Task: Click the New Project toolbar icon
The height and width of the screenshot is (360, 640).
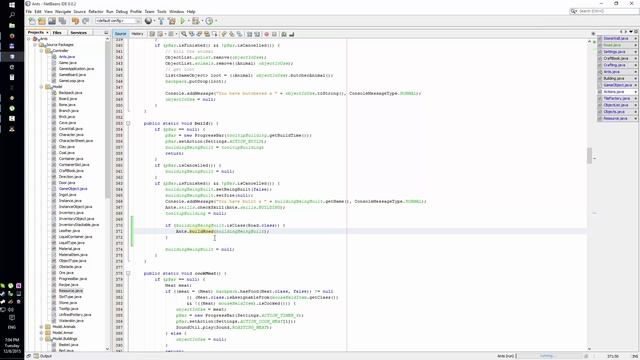Action: (x=42, y=21)
